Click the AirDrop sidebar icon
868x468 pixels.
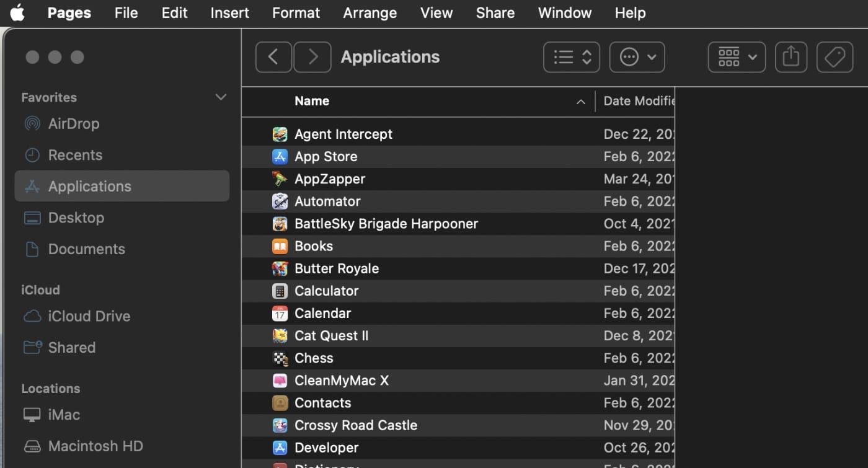32,123
